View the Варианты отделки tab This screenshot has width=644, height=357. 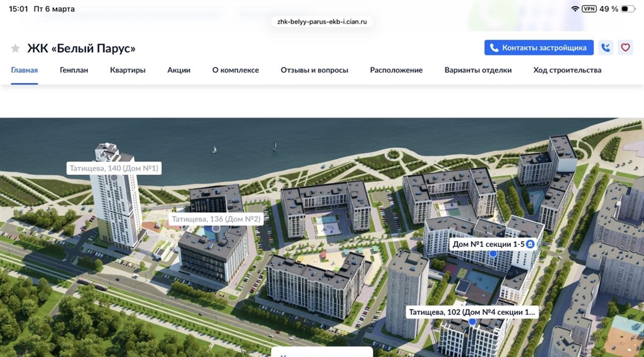(478, 70)
